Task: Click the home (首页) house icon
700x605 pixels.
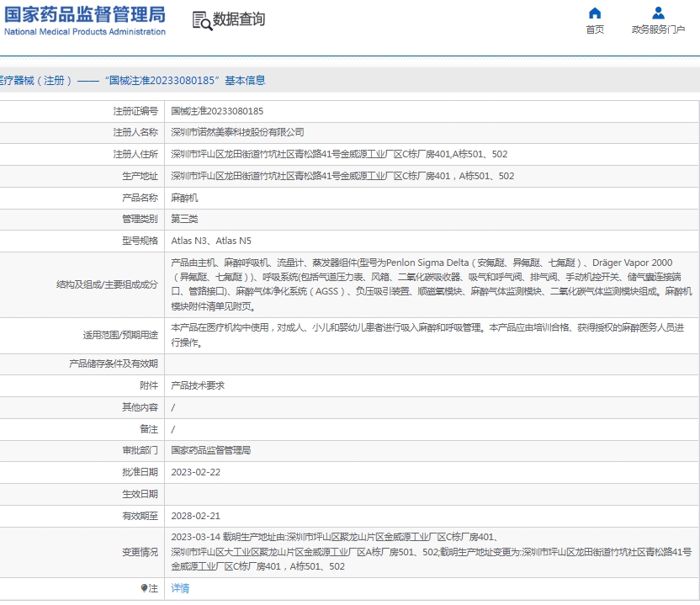Action: coord(595,13)
